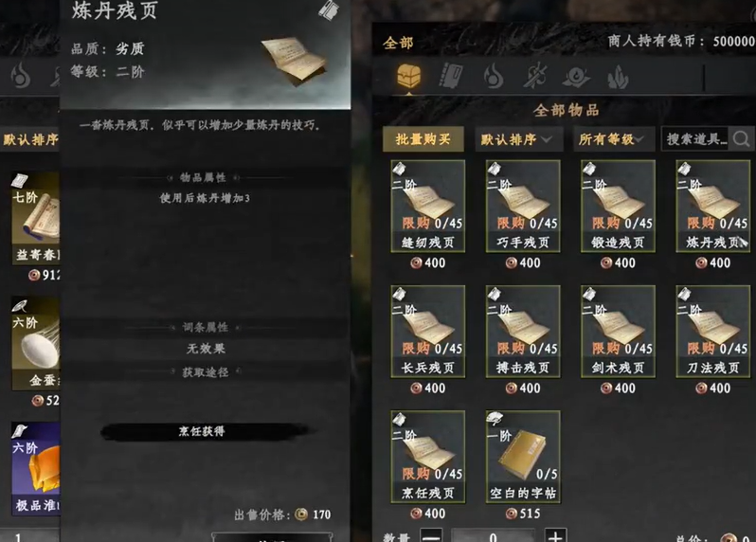The height and width of the screenshot is (542, 756).
Task: Open the herb plant category icon
Action: 619,77
